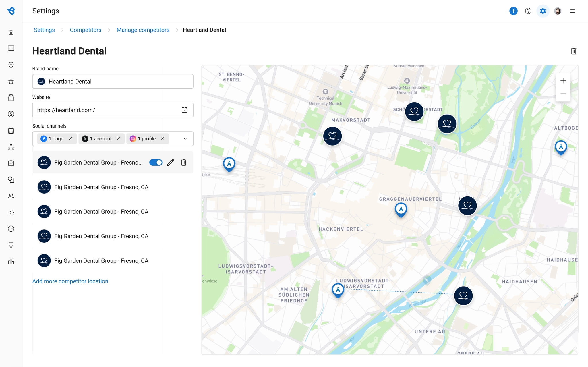Open the Referrals gift icon in sidebar
This screenshot has height=367, width=588.
tap(11, 98)
